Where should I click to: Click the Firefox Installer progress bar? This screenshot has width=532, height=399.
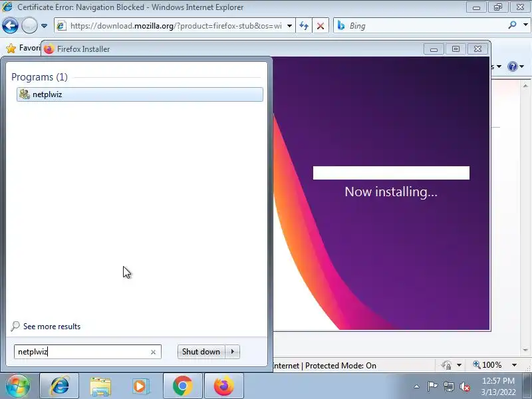click(391, 173)
